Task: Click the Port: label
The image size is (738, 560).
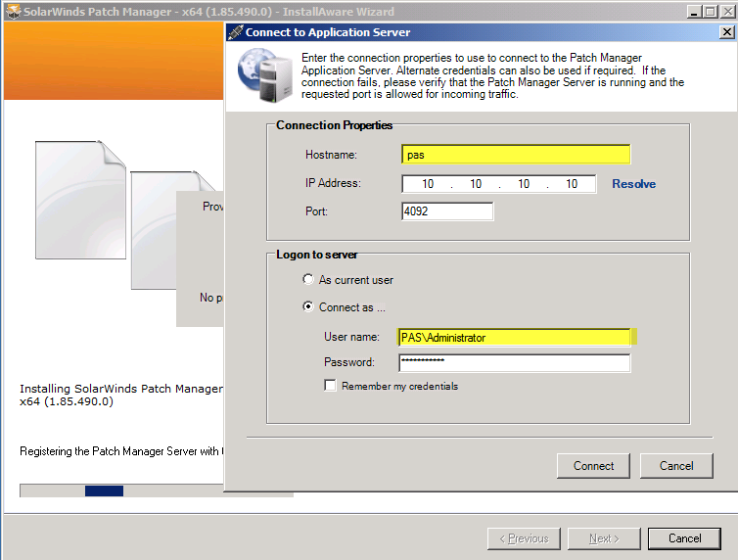Action: pos(316,211)
